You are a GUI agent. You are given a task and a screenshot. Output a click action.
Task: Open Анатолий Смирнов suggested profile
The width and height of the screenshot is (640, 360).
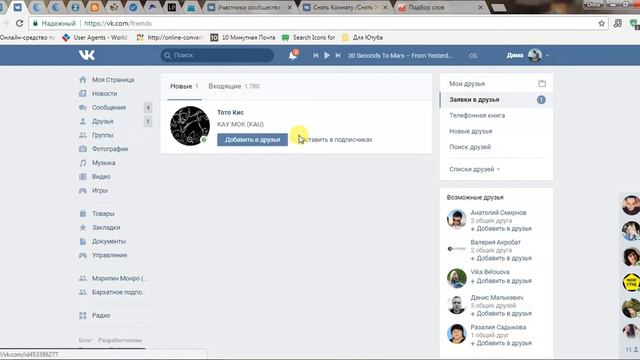point(498,213)
